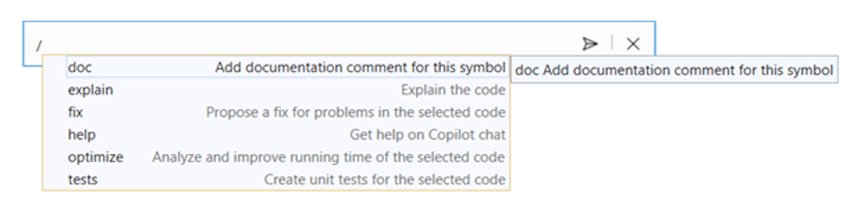Choose the 'optimize' command
Viewport: 868px width, 222px height.
95,157
